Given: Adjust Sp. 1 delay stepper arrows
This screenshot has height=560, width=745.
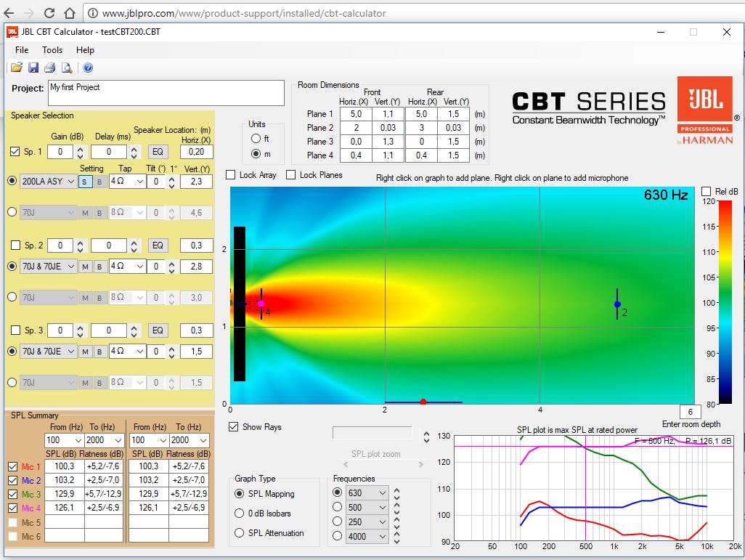Looking at the screenshot, I should tap(134, 152).
